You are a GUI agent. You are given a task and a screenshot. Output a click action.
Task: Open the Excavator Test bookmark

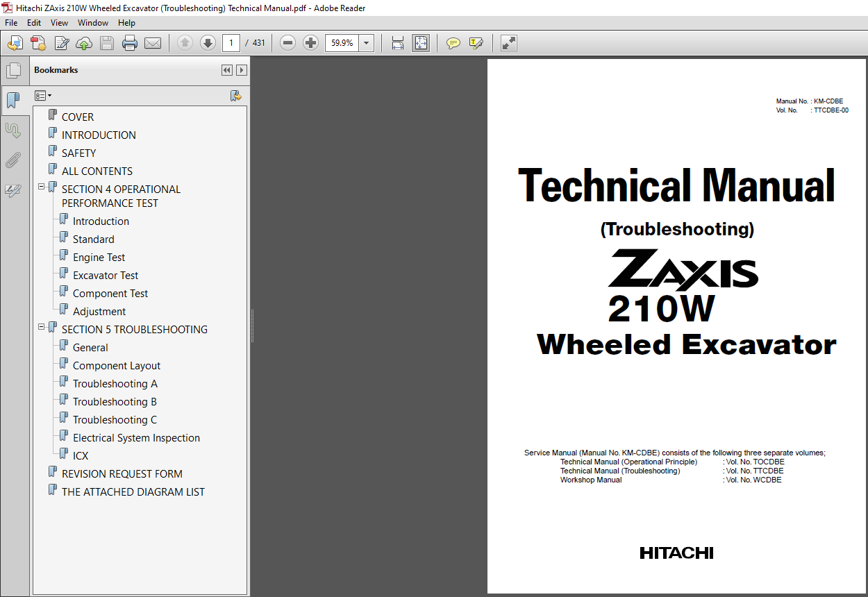pyautogui.click(x=106, y=276)
